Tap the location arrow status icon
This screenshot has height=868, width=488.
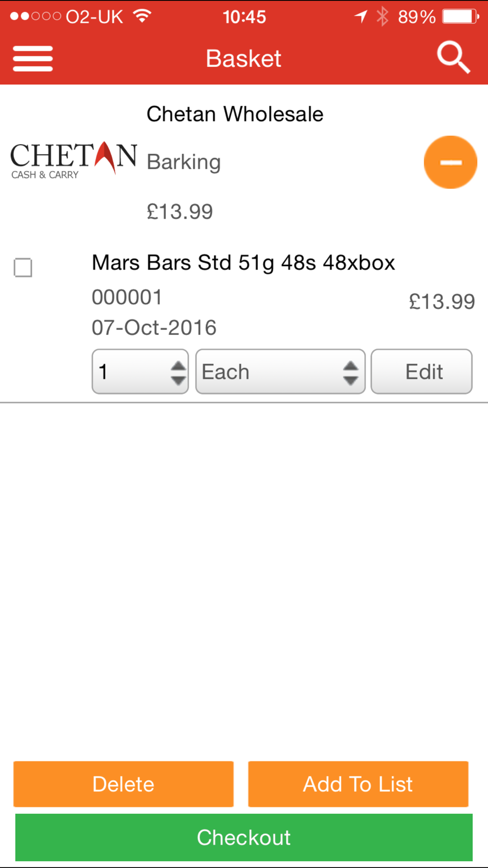361,17
